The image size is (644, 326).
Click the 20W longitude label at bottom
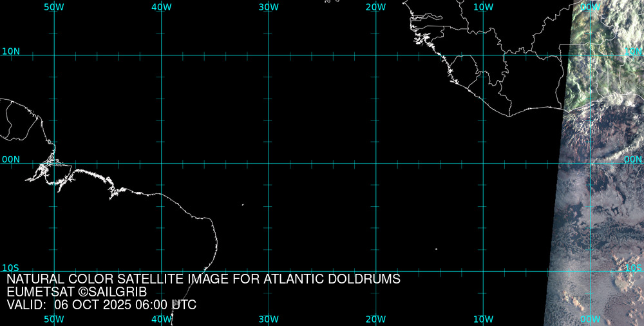tap(375, 319)
